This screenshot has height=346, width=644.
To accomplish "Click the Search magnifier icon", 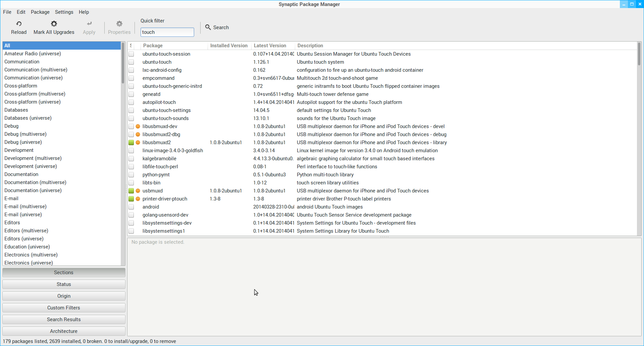I will click(208, 27).
